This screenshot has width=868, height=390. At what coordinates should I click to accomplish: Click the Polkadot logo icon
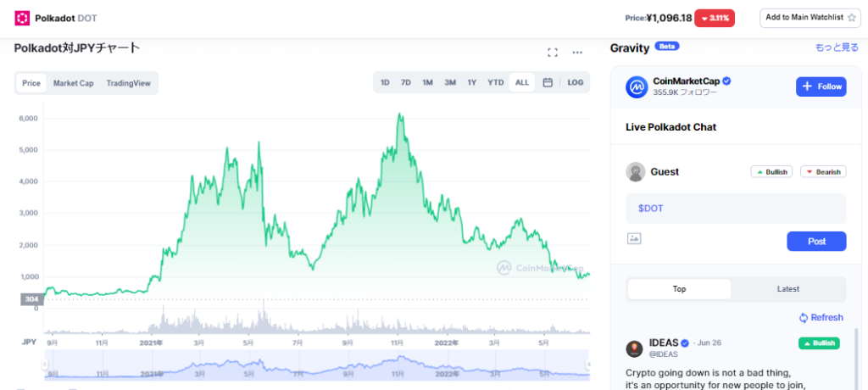point(22,18)
